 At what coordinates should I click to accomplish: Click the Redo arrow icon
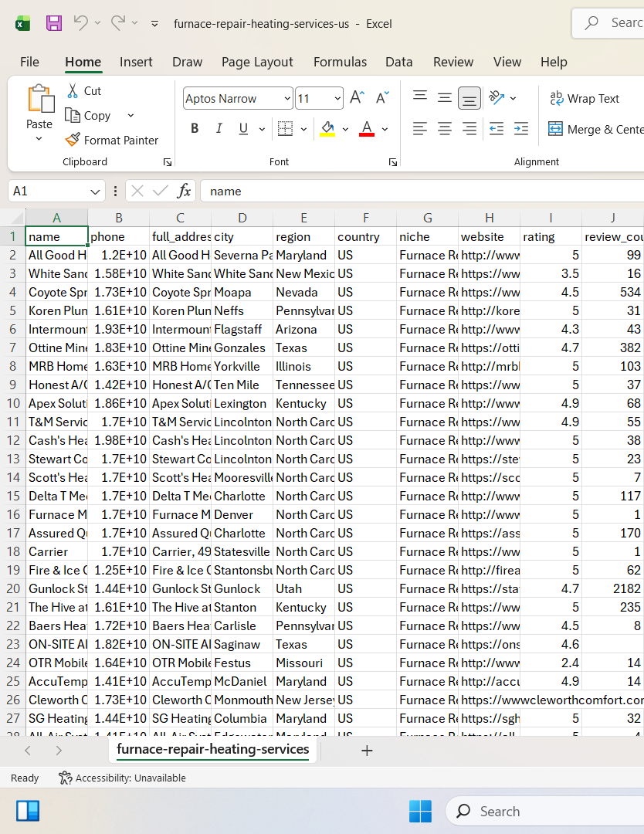(117, 23)
